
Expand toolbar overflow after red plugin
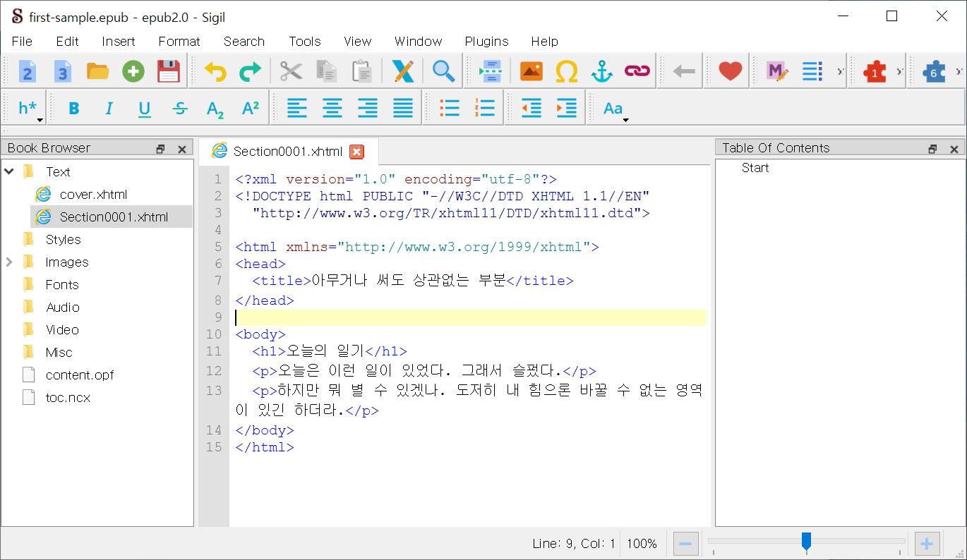pos(899,71)
